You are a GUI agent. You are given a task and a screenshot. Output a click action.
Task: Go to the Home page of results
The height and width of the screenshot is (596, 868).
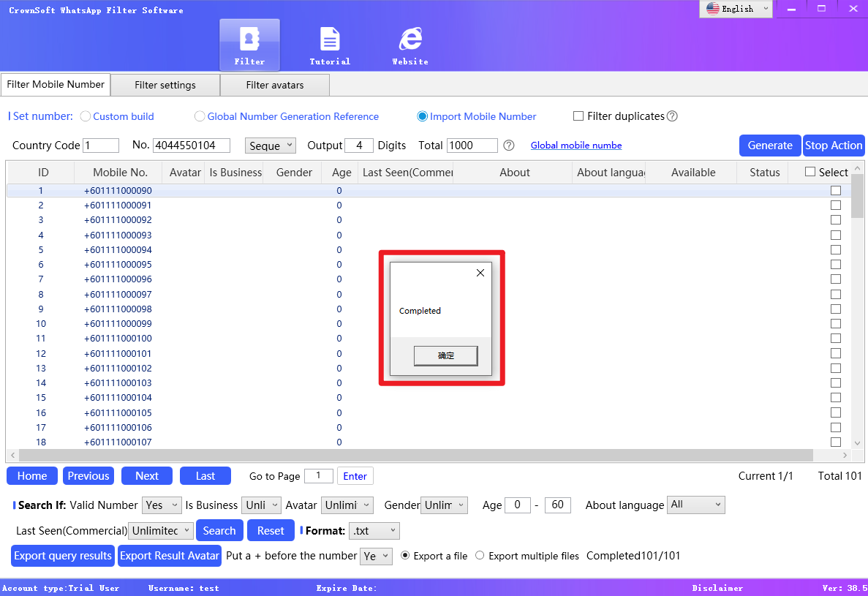(32, 476)
